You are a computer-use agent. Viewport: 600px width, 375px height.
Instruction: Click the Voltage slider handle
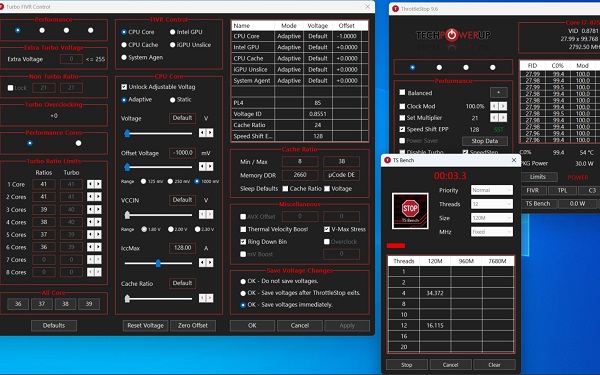click(x=127, y=134)
